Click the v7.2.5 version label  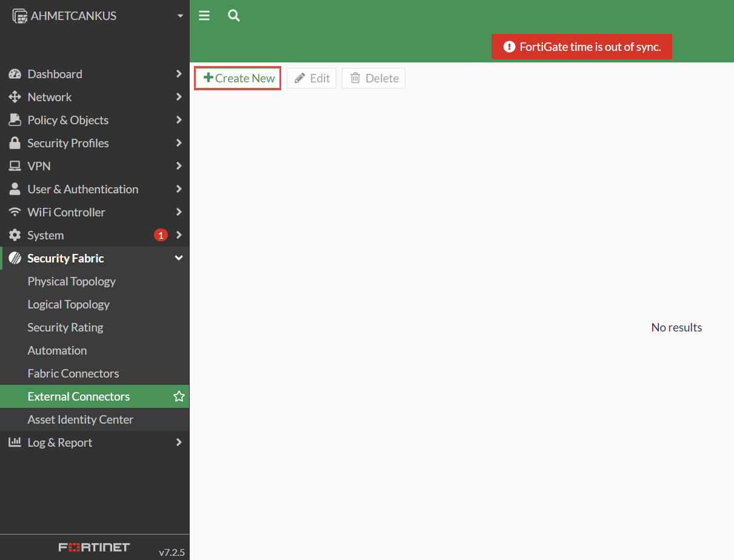pyautogui.click(x=172, y=552)
